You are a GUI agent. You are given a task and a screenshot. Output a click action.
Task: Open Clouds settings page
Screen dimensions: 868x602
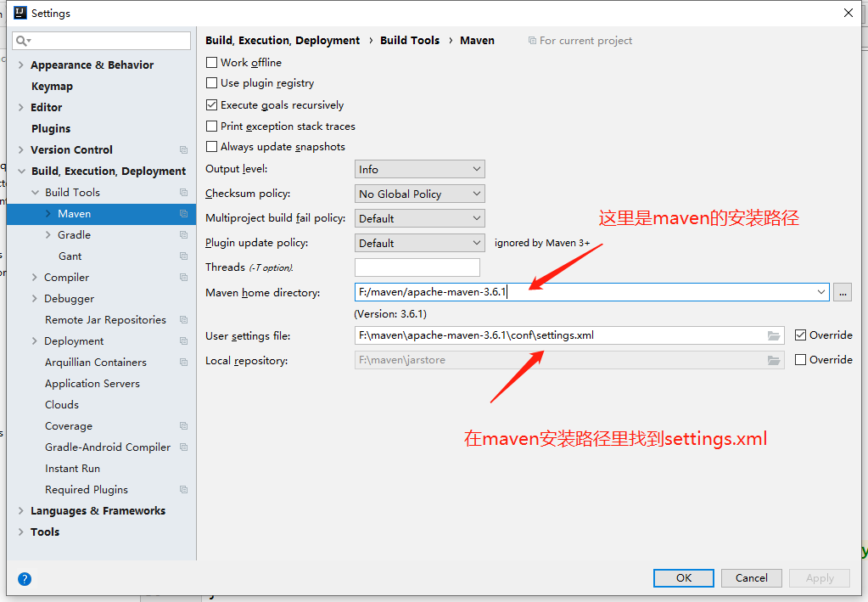point(62,405)
